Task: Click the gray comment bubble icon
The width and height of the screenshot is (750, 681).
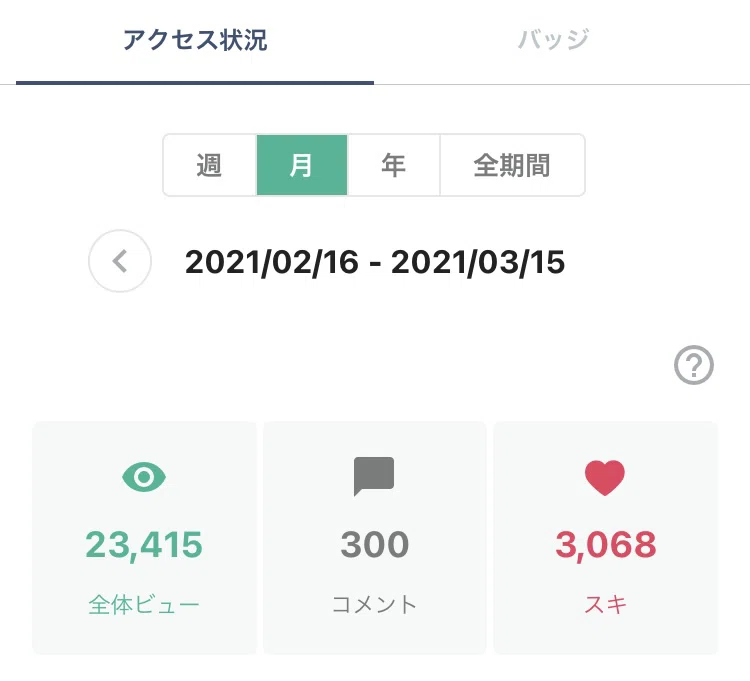Action: pos(374,476)
